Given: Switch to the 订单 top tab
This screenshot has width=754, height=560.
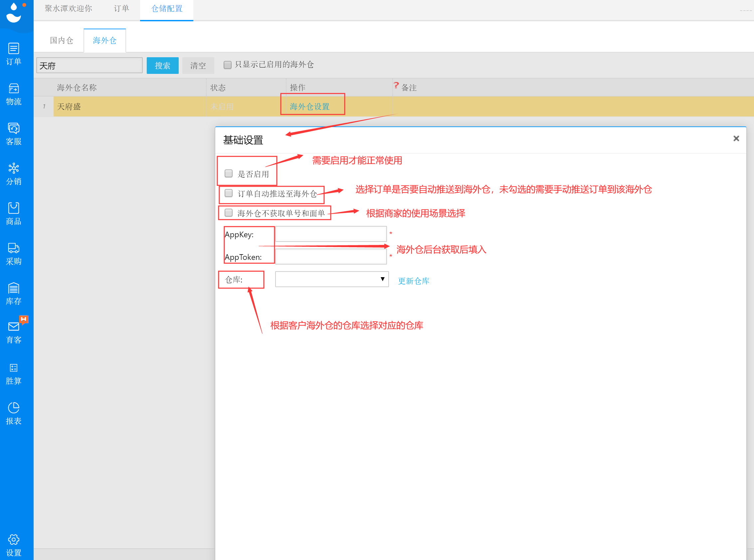Looking at the screenshot, I should pyautogui.click(x=121, y=8).
